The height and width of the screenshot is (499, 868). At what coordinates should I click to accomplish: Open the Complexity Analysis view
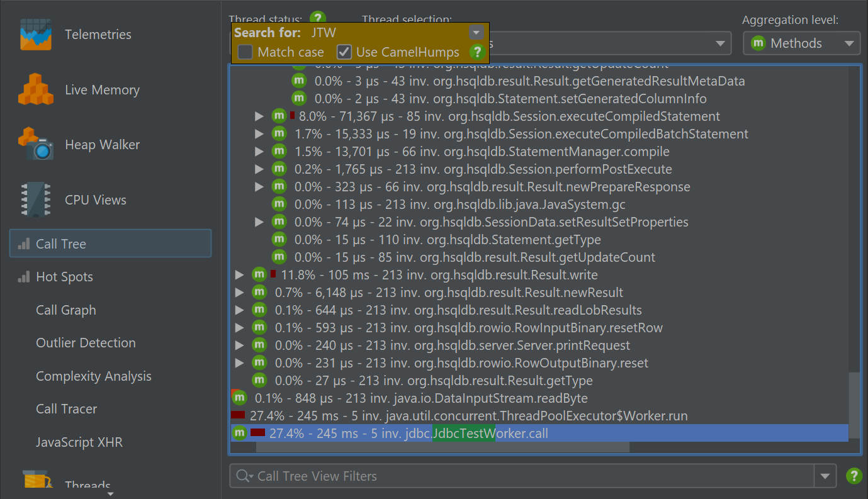93,376
